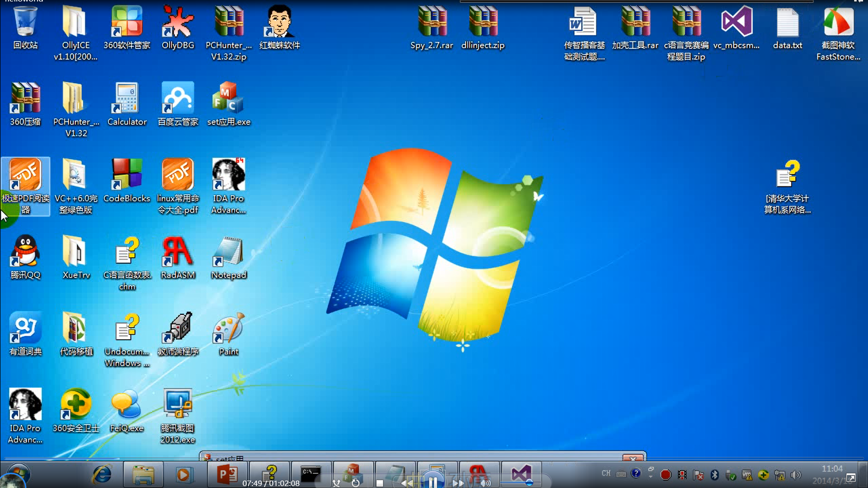This screenshot has width=868, height=488.
Task: Run the FeiQ.exe desktop icon
Action: [127, 411]
